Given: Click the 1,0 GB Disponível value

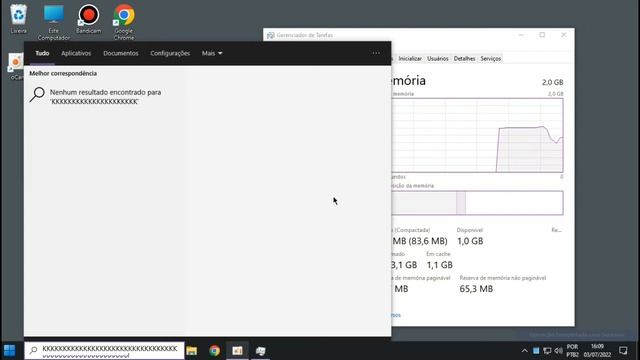Looking at the screenshot, I should pyautogui.click(x=470, y=241).
